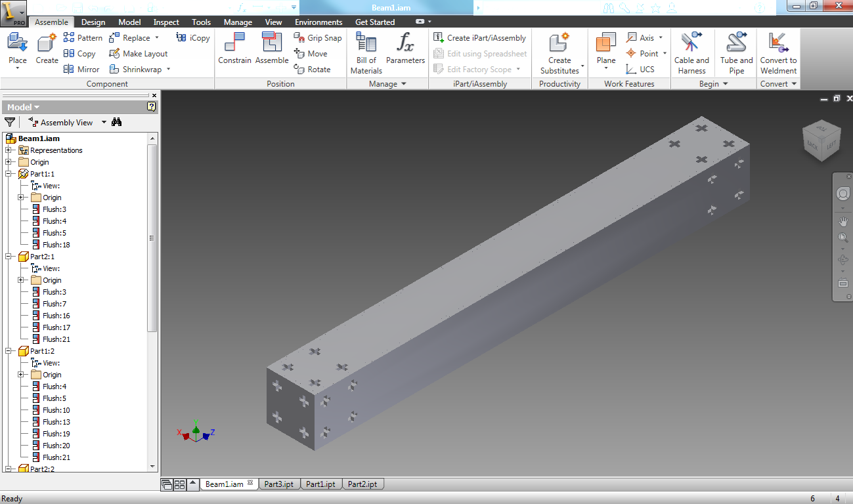This screenshot has height=504, width=853.
Task: Switch to the Part3.ipt document tab
Action: [x=279, y=484]
